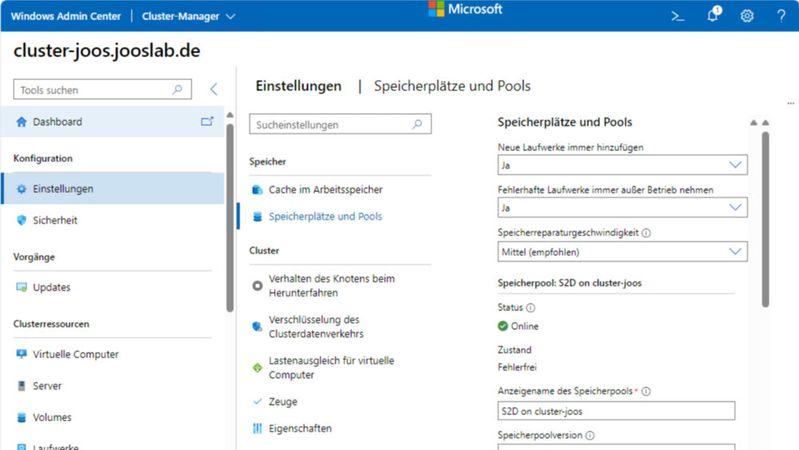Click the Sucheinstellungen search field

coord(340,124)
